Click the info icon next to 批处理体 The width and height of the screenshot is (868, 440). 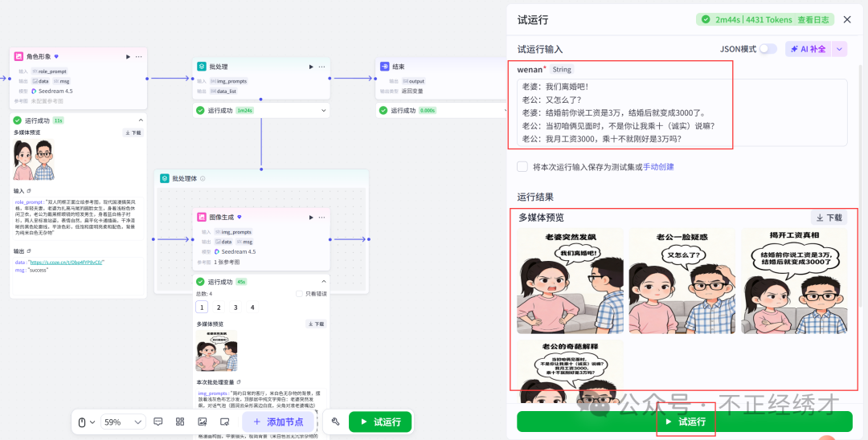point(203,178)
